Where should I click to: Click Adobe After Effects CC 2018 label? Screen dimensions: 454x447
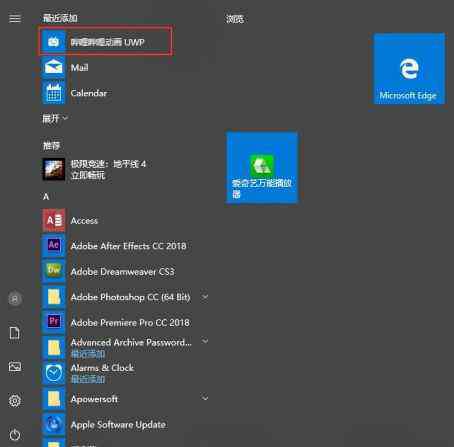(128, 246)
